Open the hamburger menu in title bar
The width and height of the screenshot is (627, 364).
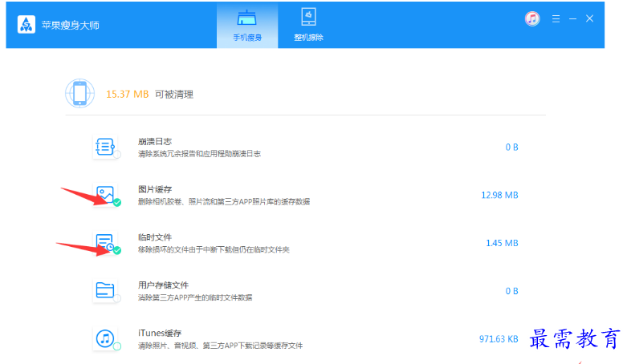coord(556,18)
